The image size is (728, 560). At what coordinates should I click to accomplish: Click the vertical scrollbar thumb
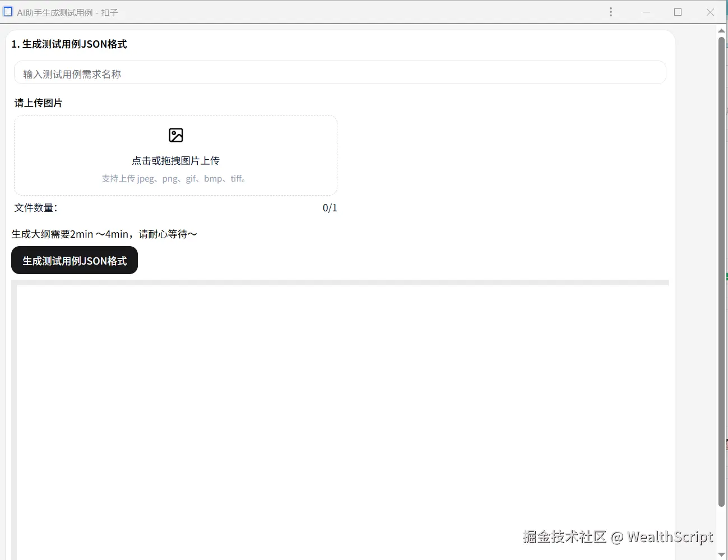click(721, 271)
